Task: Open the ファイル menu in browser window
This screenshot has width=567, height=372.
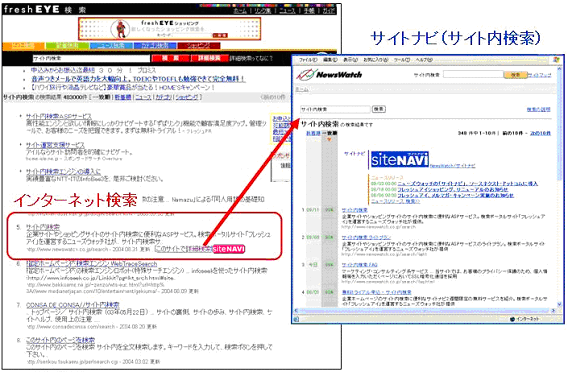Action: (308, 60)
